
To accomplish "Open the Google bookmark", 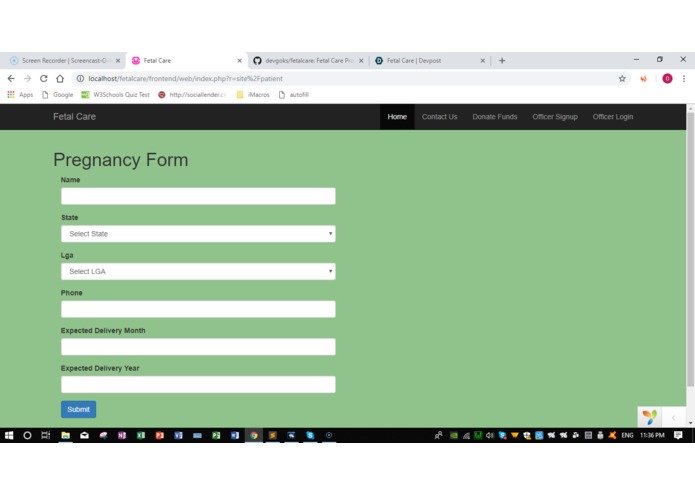I will coord(58,94).
